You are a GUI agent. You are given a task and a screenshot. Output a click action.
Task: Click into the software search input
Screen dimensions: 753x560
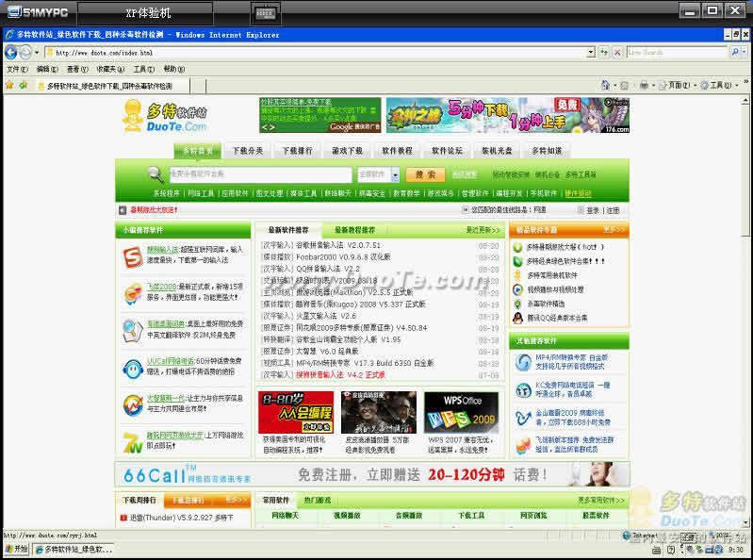click(260, 174)
